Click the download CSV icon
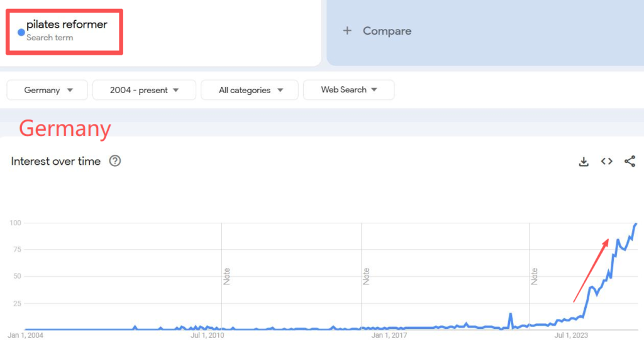The width and height of the screenshot is (644, 351). [x=584, y=162]
